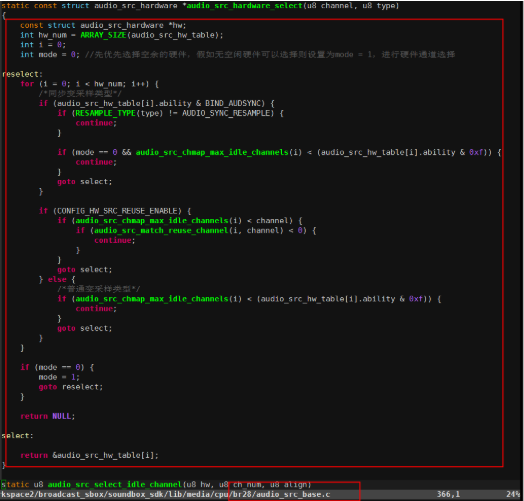The width and height of the screenshot is (524, 501).
Task: Click RESAMPLE_TYPE macro in the if statement
Action: 105,113
